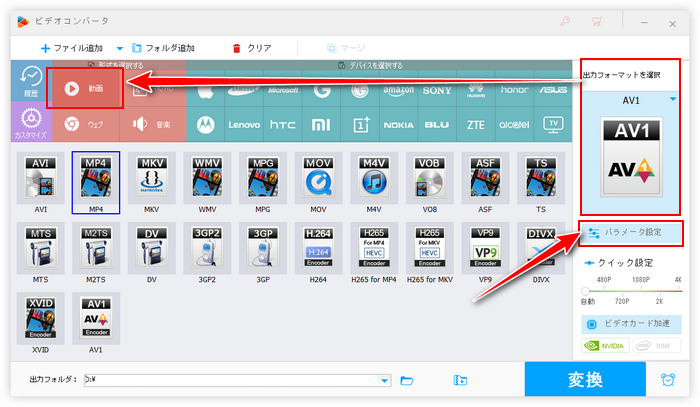Click the マージ button
The image size is (700, 407).
[346, 48]
